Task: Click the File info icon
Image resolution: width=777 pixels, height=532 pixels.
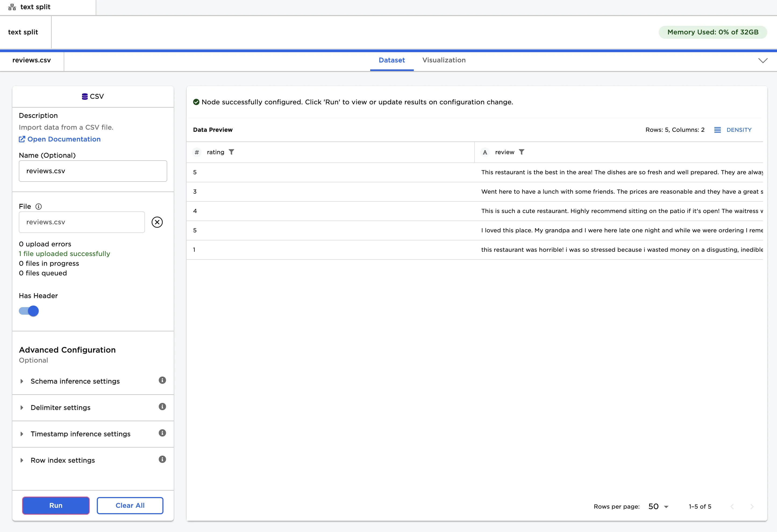Action: (x=38, y=207)
